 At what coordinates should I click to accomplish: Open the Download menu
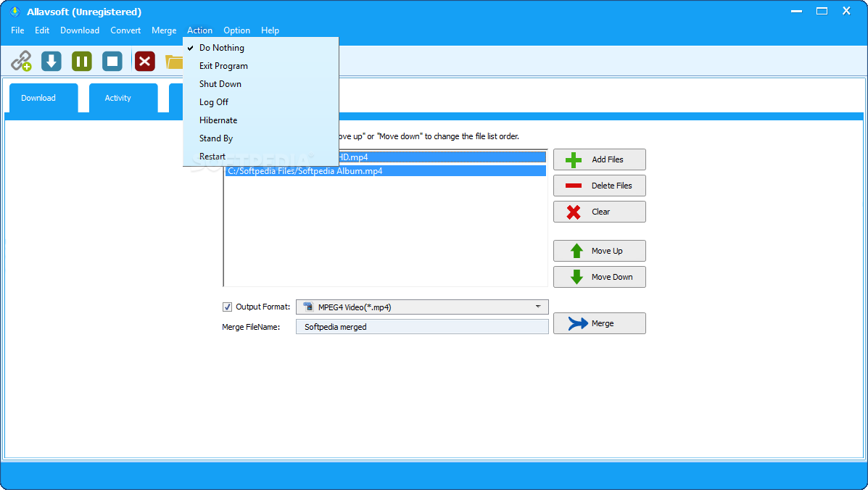point(80,30)
